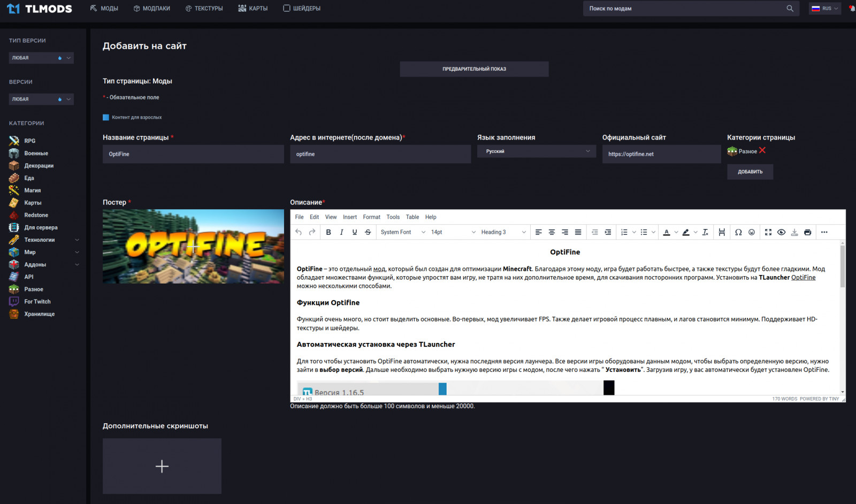
Task: Click the Добавить category button
Action: 750,172
